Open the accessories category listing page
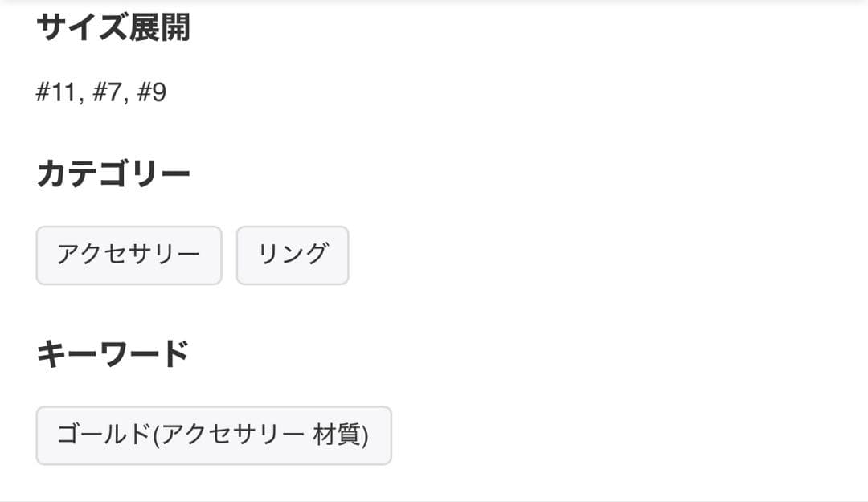Image resolution: width=868 pixels, height=502 pixels. click(129, 255)
